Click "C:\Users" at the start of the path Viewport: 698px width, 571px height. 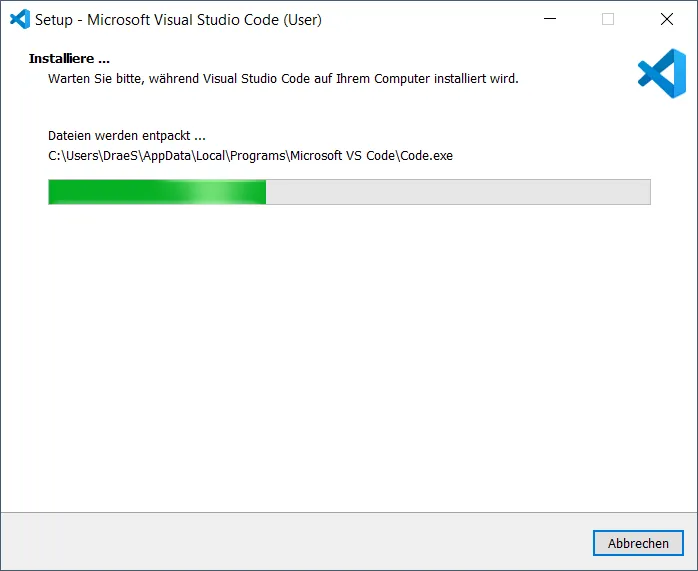(72, 155)
